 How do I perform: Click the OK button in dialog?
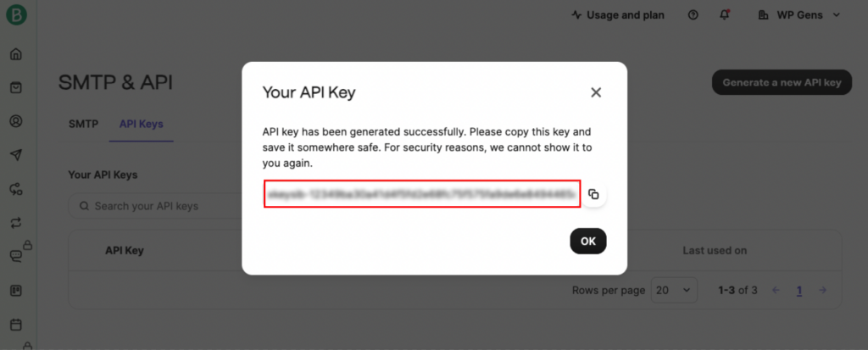pos(587,241)
